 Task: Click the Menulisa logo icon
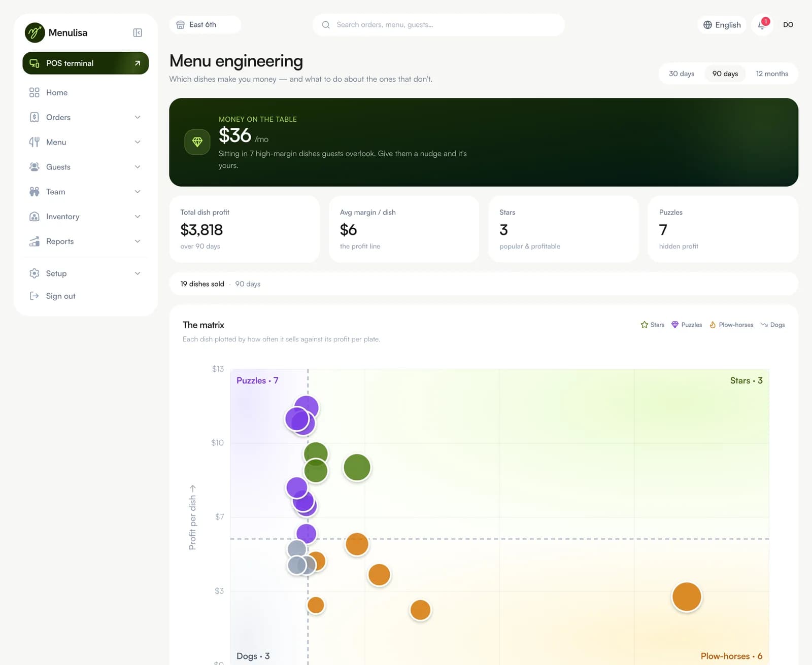[35, 32]
